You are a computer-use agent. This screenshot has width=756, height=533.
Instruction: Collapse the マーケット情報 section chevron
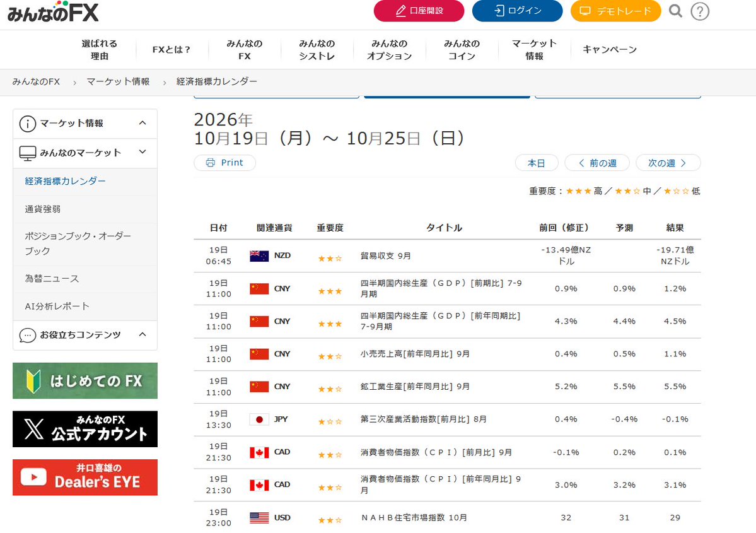(142, 123)
